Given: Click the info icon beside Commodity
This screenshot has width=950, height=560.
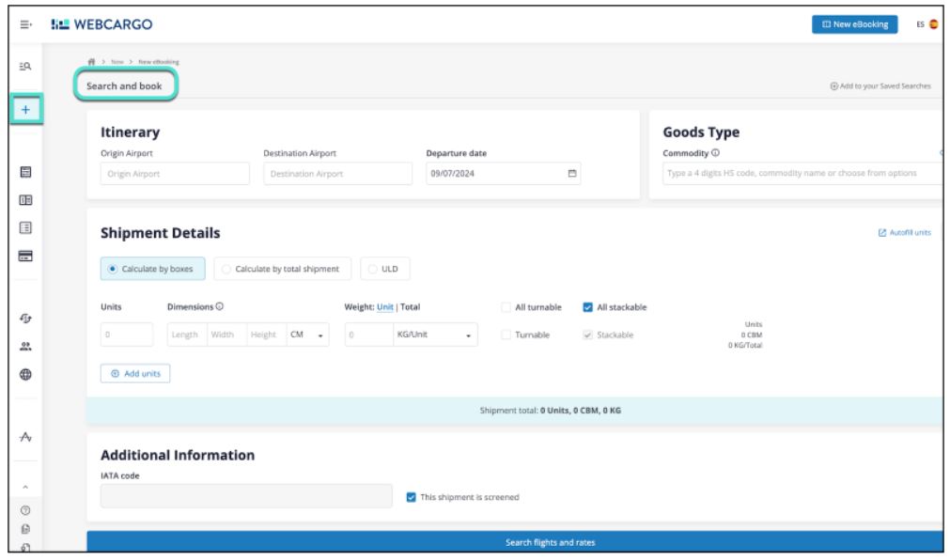Looking at the screenshot, I should pos(713,154).
